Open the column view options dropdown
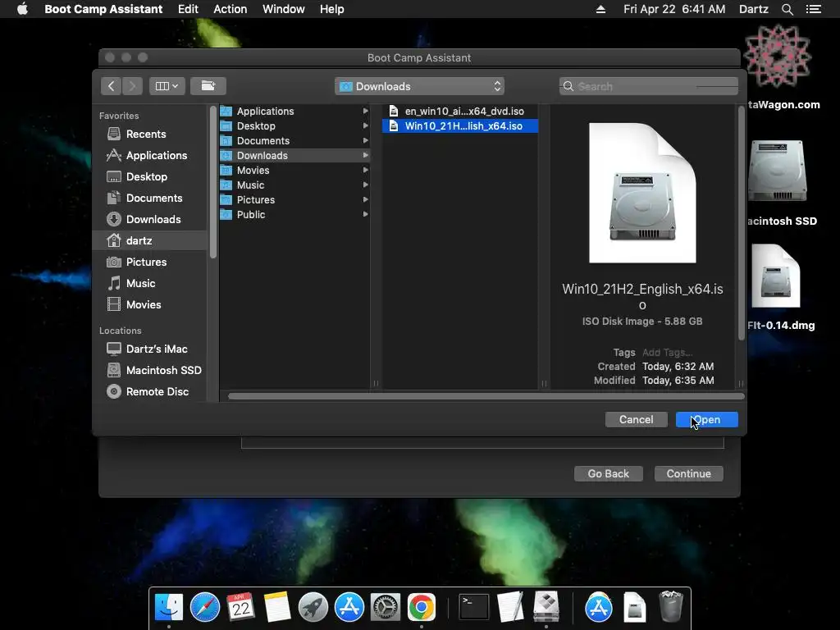The width and height of the screenshot is (840, 630). pos(167,86)
